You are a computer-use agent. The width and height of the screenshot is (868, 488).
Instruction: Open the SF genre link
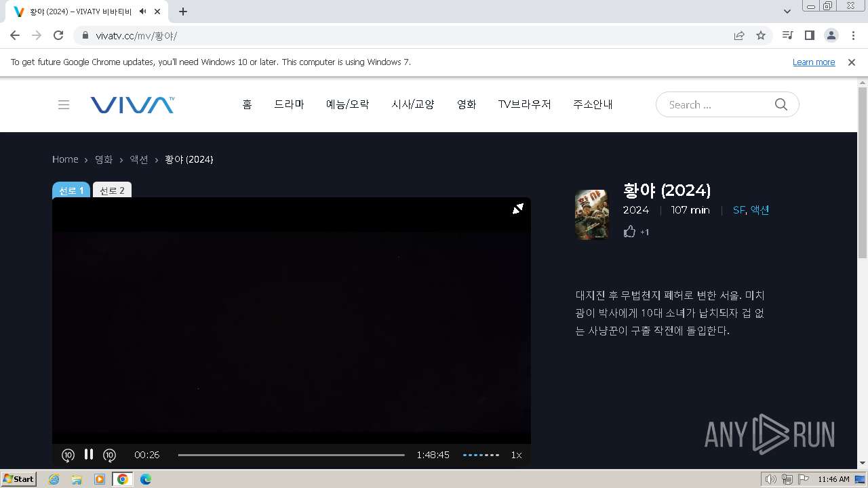(738, 210)
